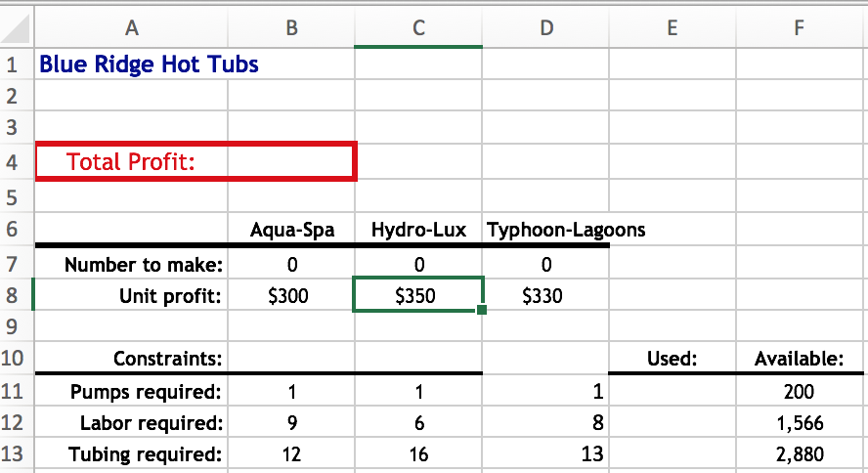Select the labor value 8 cell
The image size is (868, 473).
(x=545, y=423)
